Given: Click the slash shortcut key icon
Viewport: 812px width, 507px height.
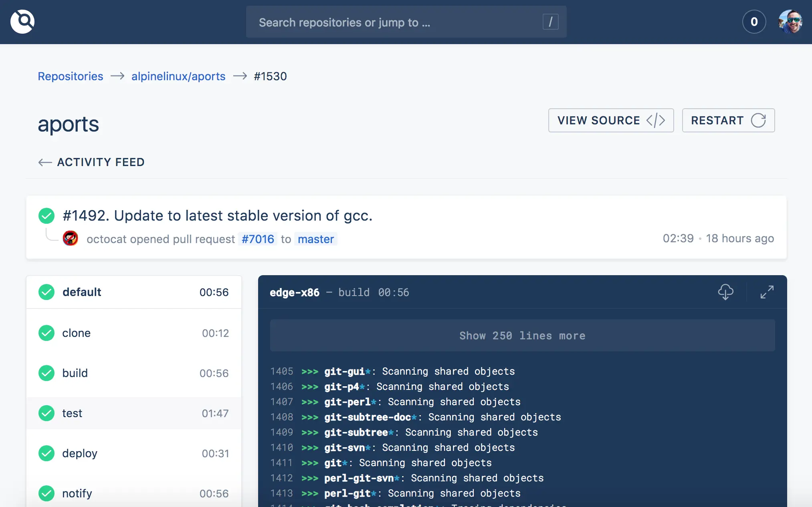Looking at the screenshot, I should tap(550, 22).
